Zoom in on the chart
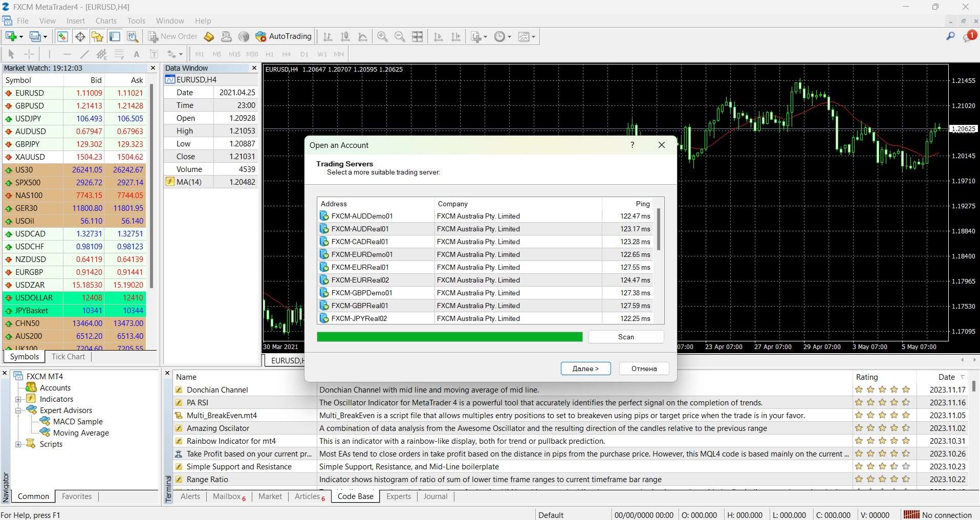 [x=382, y=36]
